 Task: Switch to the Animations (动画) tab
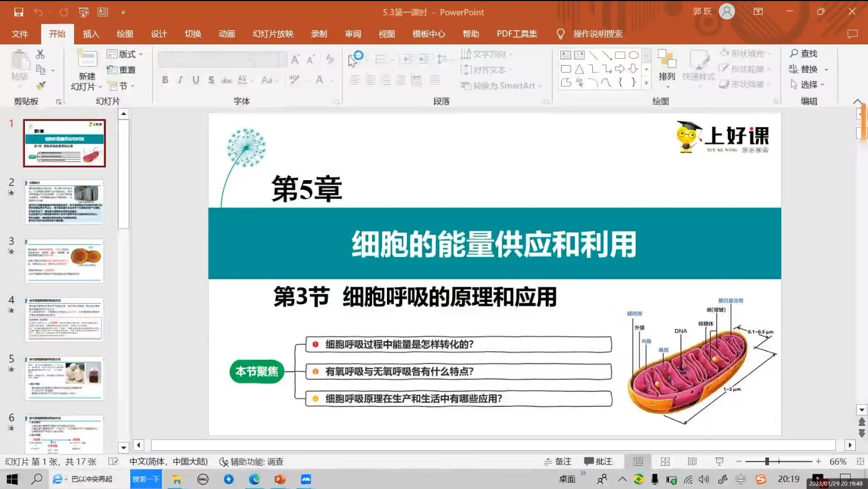click(x=227, y=34)
